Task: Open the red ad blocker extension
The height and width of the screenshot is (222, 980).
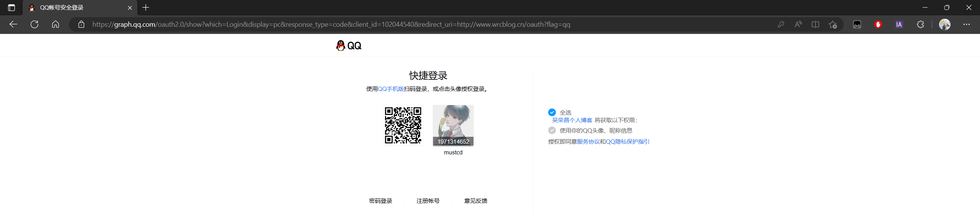Action: click(878, 24)
